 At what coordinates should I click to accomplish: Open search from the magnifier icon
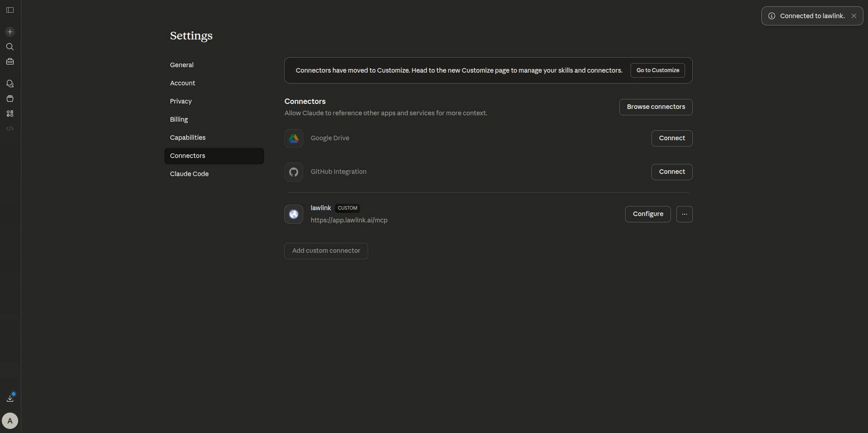(10, 47)
